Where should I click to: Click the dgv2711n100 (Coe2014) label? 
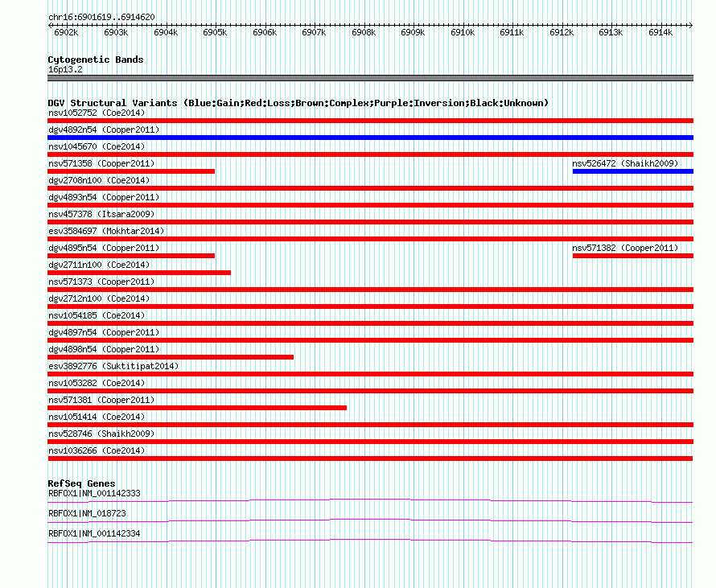[x=99, y=265]
